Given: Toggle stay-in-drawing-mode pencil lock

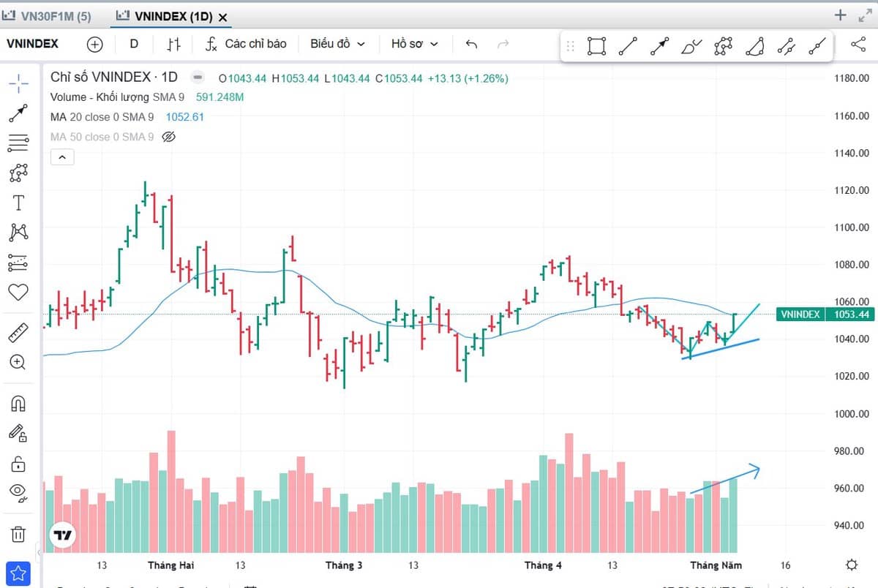Looking at the screenshot, I should (18, 433).
